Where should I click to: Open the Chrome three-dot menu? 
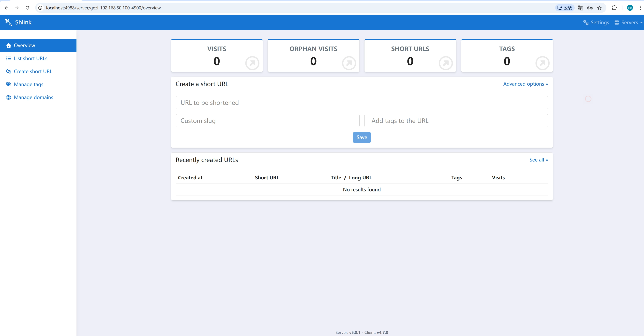[x=640, y=8]
